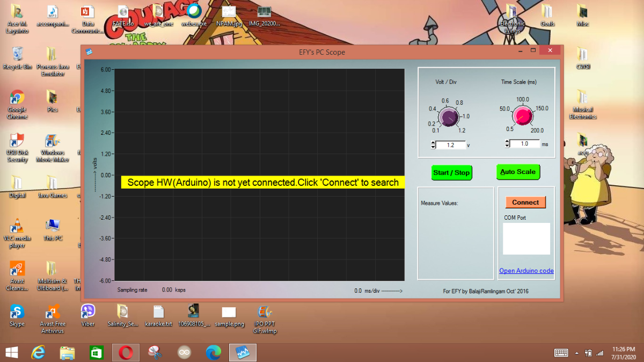Open the clock showing 11:26 PM
644x362 pixels.
[x=623, y=352]
